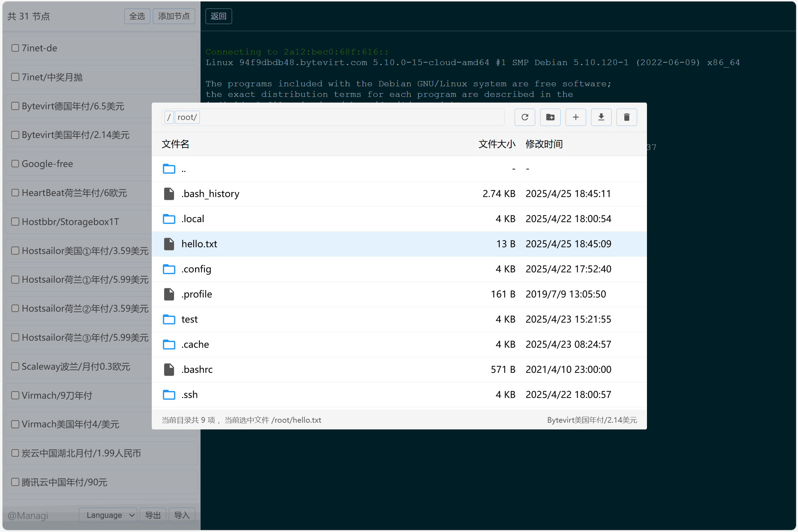
Task: Open the Language dropdown
Action: [x=108, y=515]
